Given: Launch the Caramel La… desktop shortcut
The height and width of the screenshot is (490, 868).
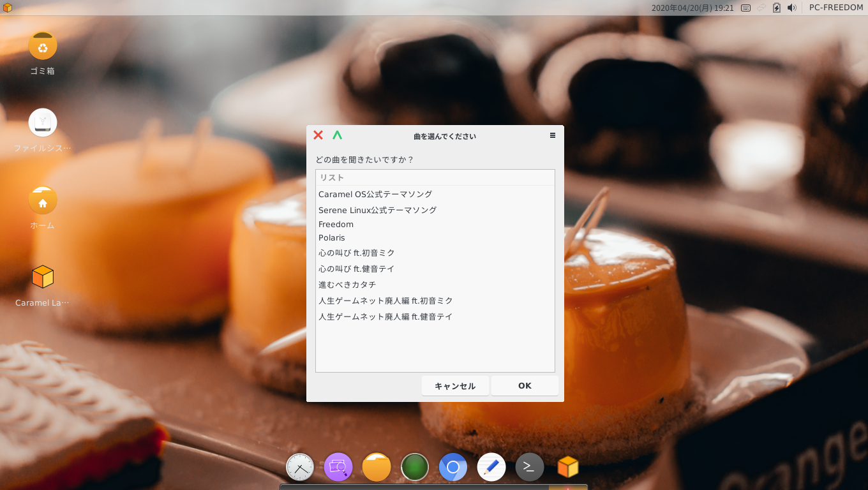Looking at the screenshot, I should [43, 277].
